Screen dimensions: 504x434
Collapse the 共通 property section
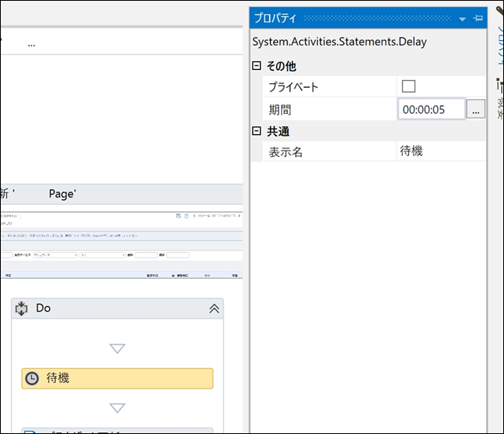click(256, 131)
